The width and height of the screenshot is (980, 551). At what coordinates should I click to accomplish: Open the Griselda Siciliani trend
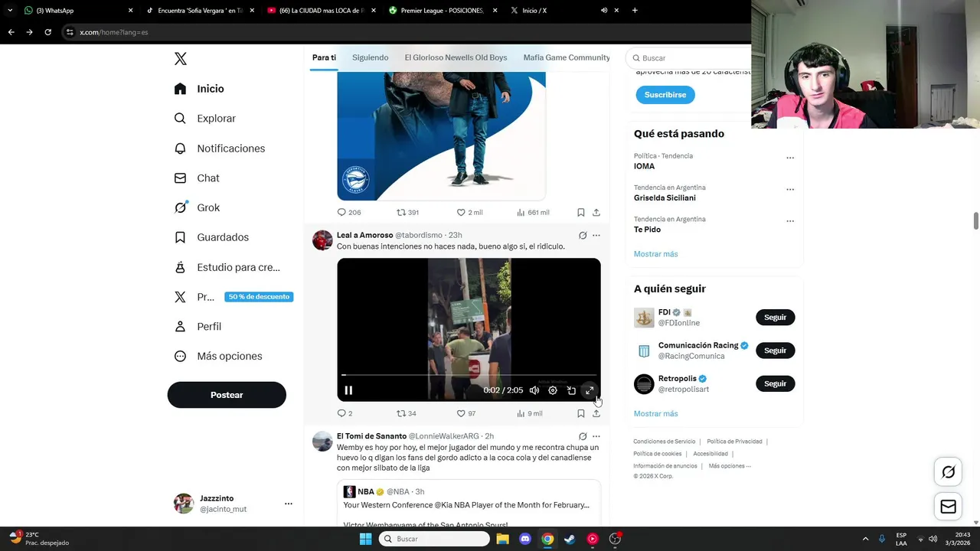coord(665,198)
